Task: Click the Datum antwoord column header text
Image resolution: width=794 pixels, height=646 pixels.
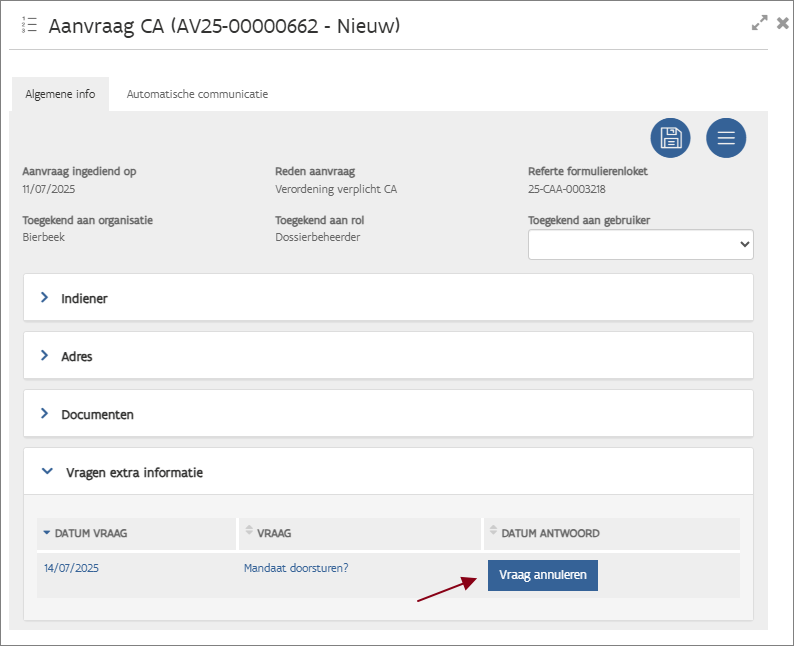Action: [551, 533]
